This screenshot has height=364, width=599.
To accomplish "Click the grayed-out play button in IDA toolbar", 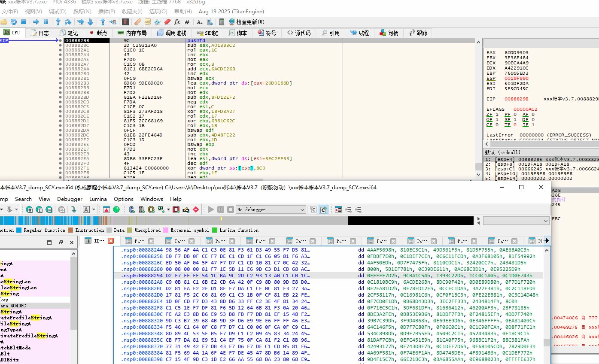I will 210,209.
